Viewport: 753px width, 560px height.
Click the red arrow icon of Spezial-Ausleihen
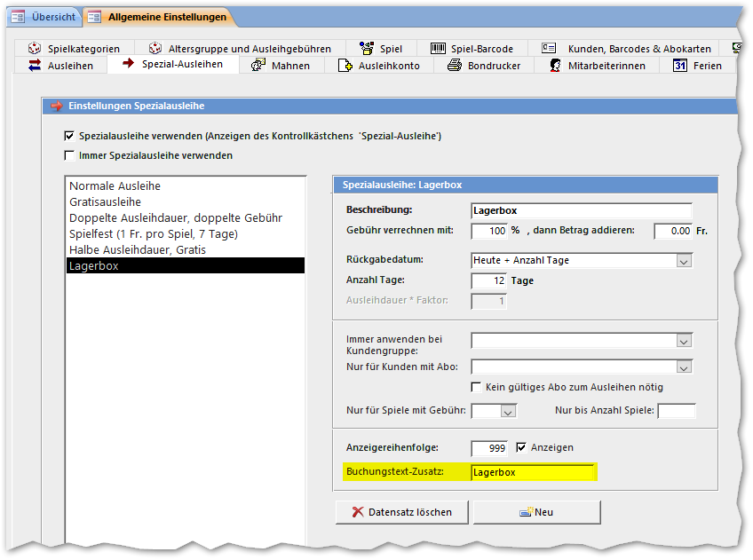(x=128, y=63)
